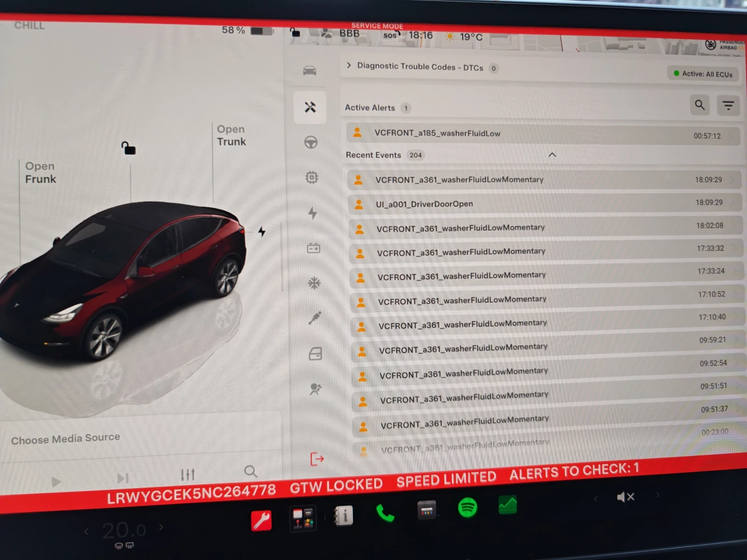Open the green phone app
This screenshot has height=560, width=747.
(385, 513)
